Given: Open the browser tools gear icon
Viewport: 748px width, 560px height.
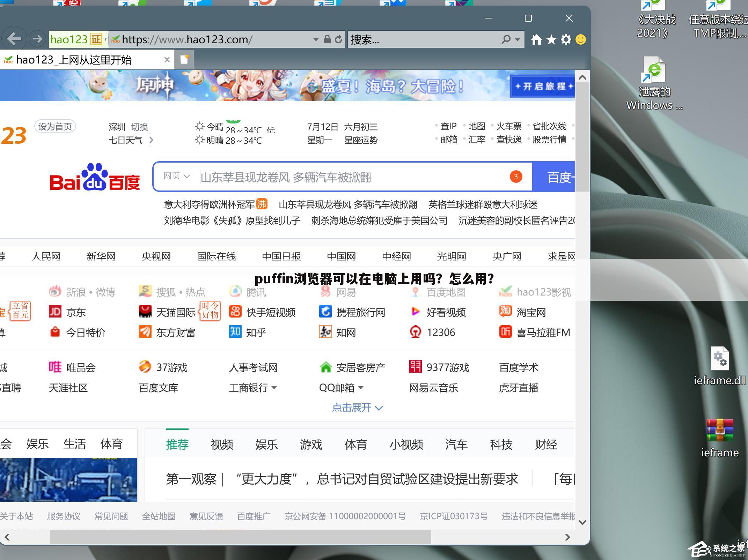Looking at the screenshot, I should 566,39.
